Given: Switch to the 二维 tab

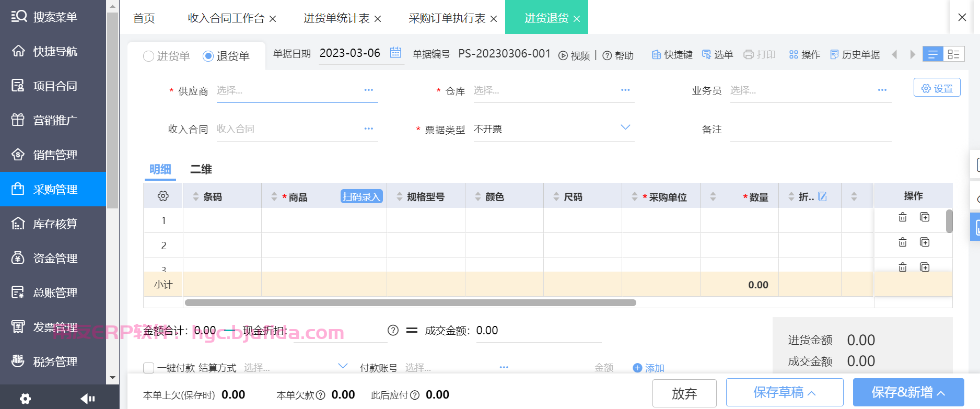Looking at the screenshot, I should click(x=201, y=169).
